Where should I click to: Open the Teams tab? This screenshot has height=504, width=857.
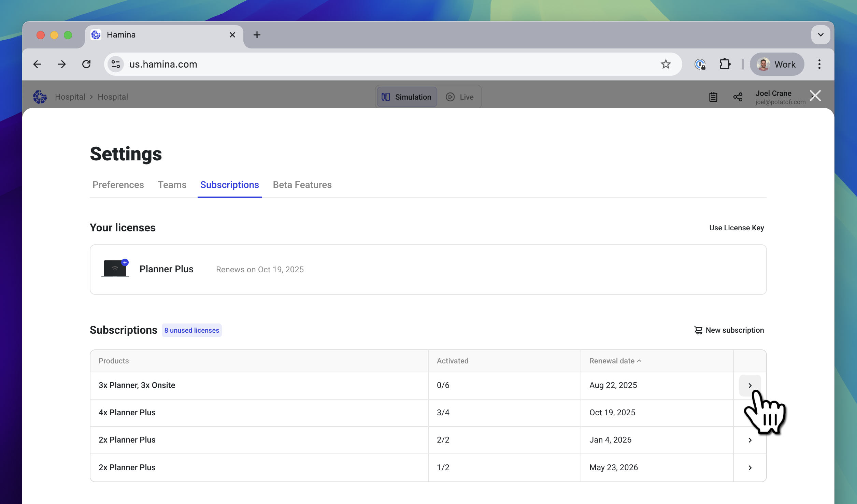click(172, 185)
